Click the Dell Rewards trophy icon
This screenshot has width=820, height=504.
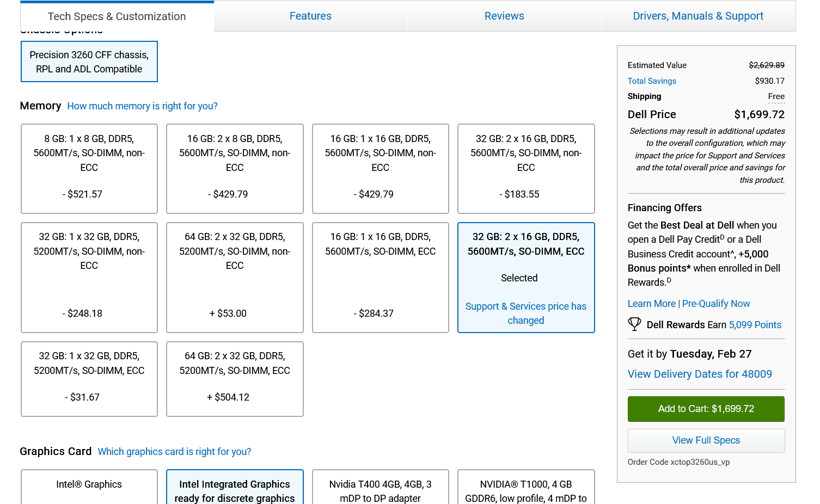634,324
